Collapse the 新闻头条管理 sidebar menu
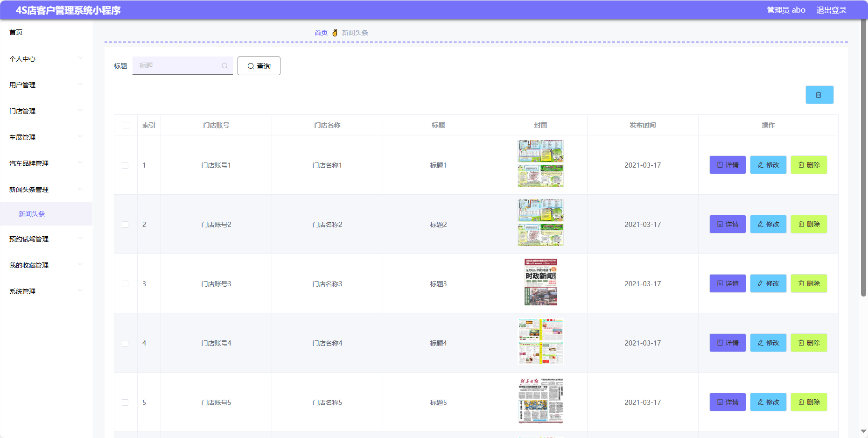Viewport: 868px width, 438px height. (46, 190)
